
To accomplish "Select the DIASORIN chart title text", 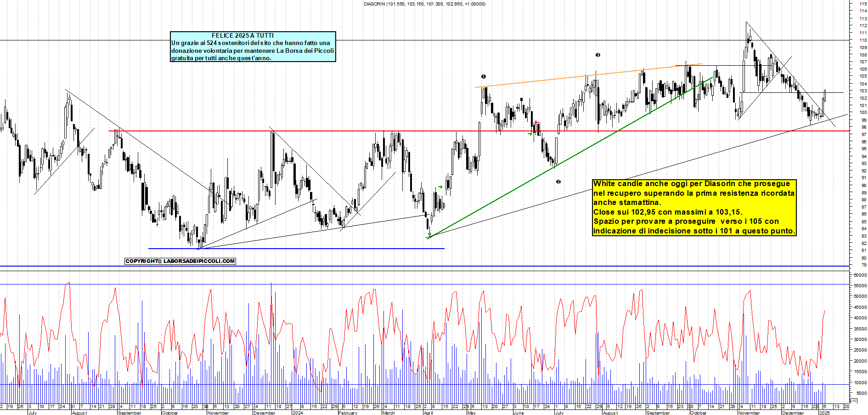I will pyautogui.click(x=424, y=4).
